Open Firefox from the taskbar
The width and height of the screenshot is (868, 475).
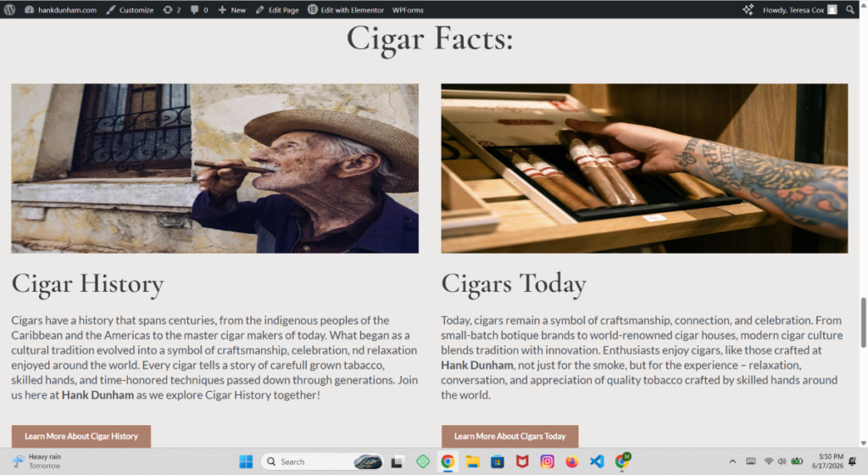click(x=572, y=461)
